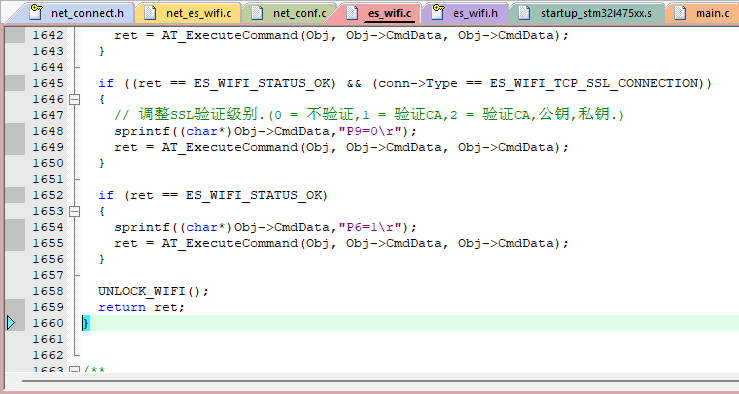Image resolution: width=739 pixels, height=394 pixels.
Task: Click the file icon on net_es_wifi.c tab
Action: (150, 12)
